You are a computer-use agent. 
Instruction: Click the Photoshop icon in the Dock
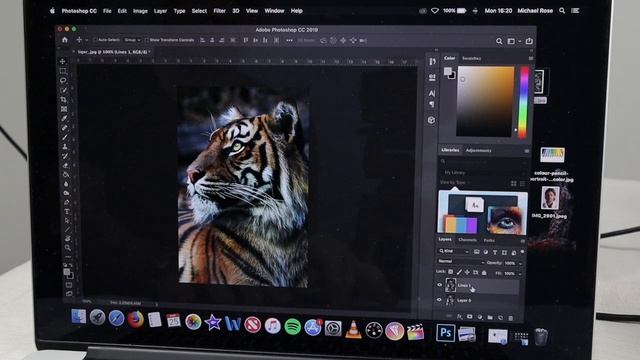pyautogui.click(x=445, y=333)
